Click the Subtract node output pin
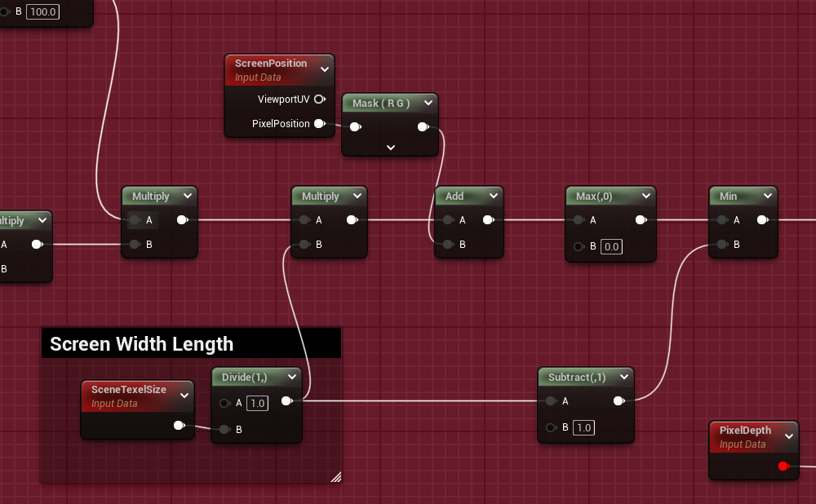The image size is (816, 504). pos(619,400)
